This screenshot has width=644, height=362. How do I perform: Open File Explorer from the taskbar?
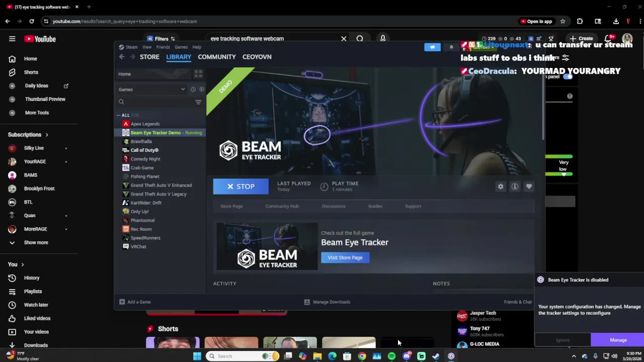pyautogui.click(x=317, y=356)
